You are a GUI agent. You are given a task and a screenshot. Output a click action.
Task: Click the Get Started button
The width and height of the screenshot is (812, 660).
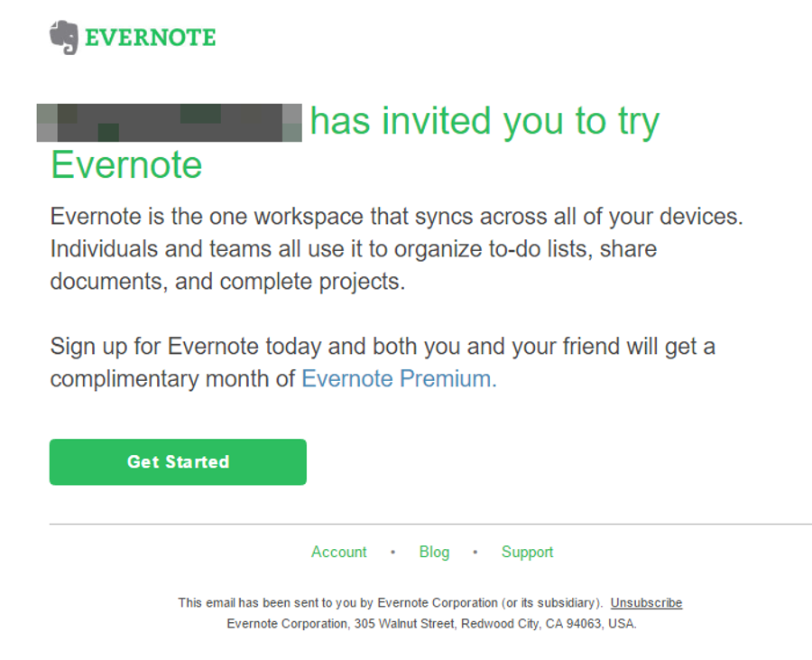click(178, 462)
